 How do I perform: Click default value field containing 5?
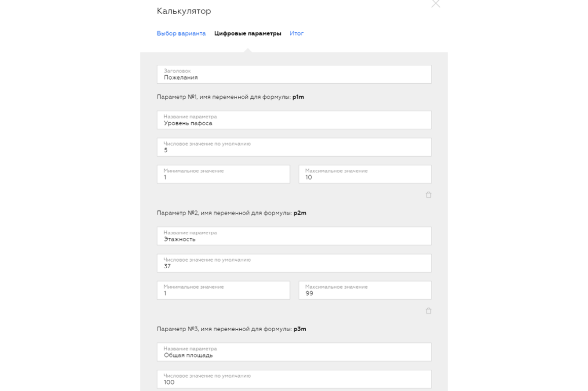(294, 147)
